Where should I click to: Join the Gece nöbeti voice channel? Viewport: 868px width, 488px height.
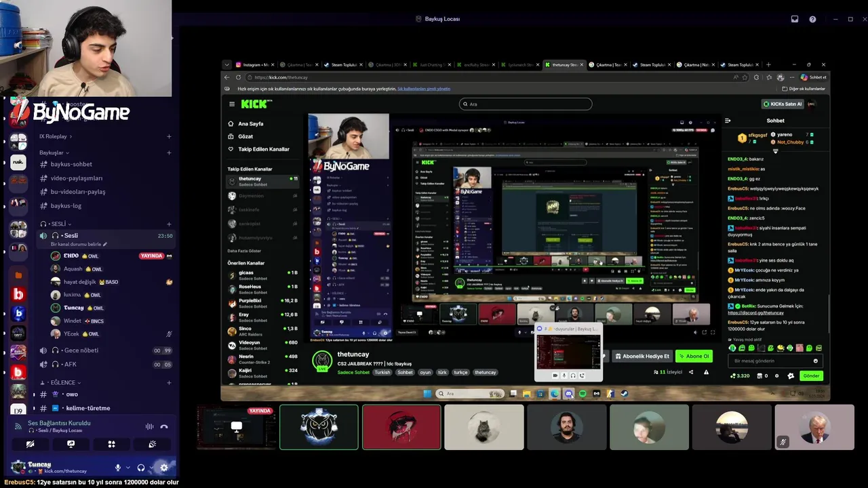coord(106,350)
